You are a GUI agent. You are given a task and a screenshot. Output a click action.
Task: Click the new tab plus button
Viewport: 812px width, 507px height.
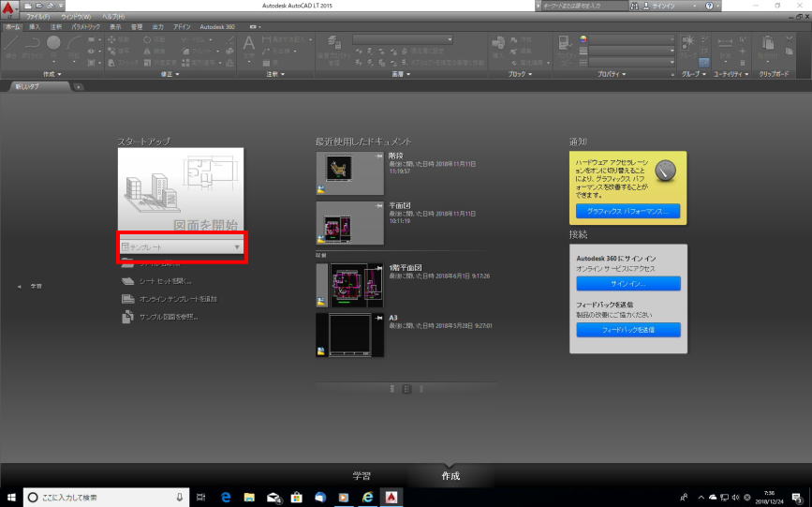click(x=78, y=86)
